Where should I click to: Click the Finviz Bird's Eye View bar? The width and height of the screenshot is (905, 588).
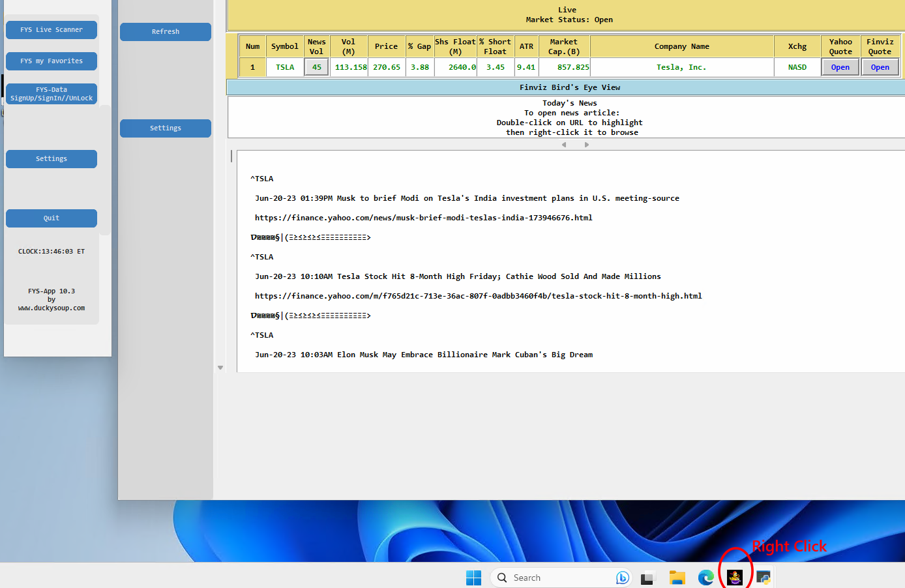[x=566, y=87]
